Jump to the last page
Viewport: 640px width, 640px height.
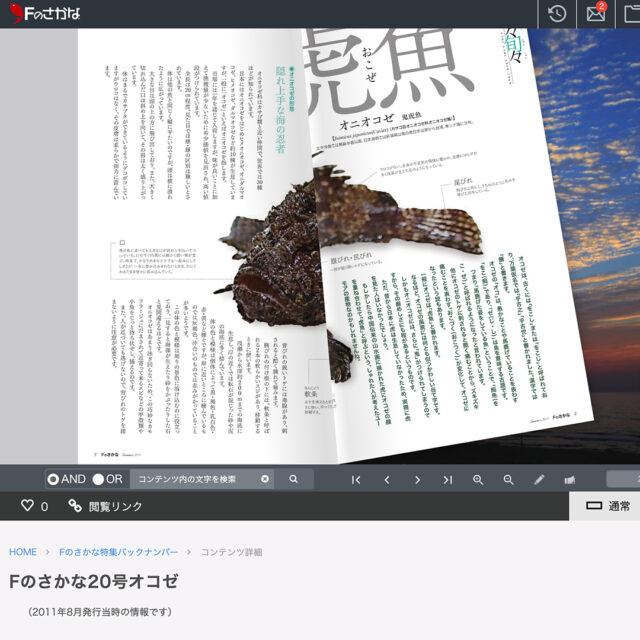(x=448, y=480)
